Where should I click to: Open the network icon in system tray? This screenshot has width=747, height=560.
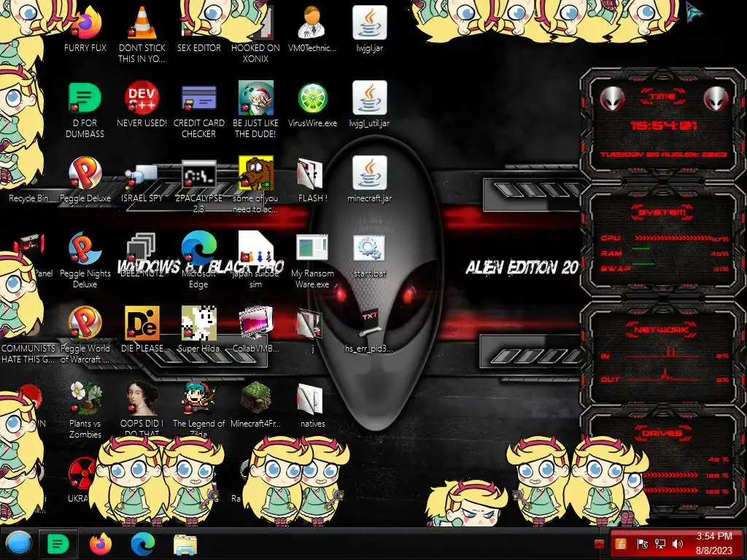(x=660, y=544)
